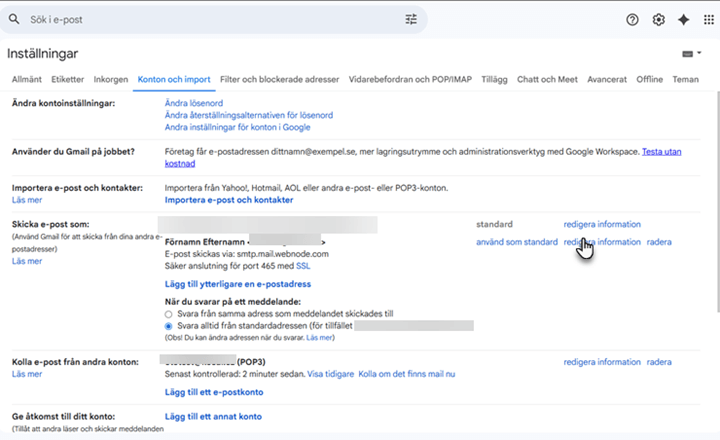The image size is (720, 440).
Task: Click 'Läs mer' in the Obs! note
Action: point(319,338)
